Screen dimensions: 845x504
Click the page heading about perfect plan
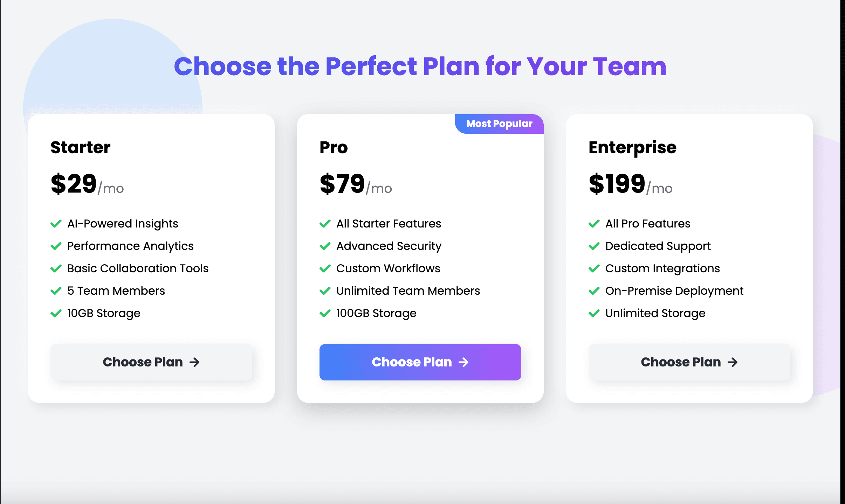point(420,66)
